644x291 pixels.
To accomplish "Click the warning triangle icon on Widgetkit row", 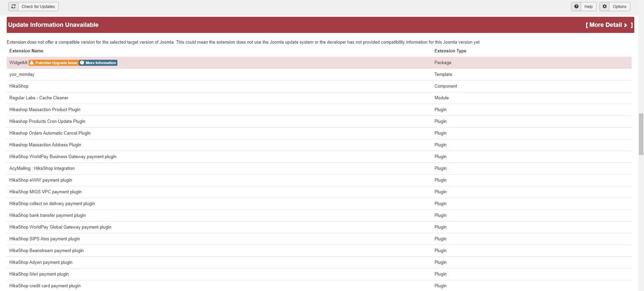I will pos(32,63).
